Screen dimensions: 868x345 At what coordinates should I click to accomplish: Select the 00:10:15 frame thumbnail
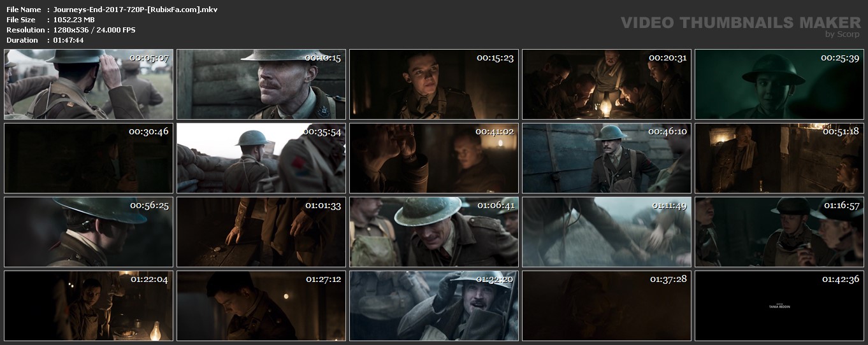tap(261, 85)
